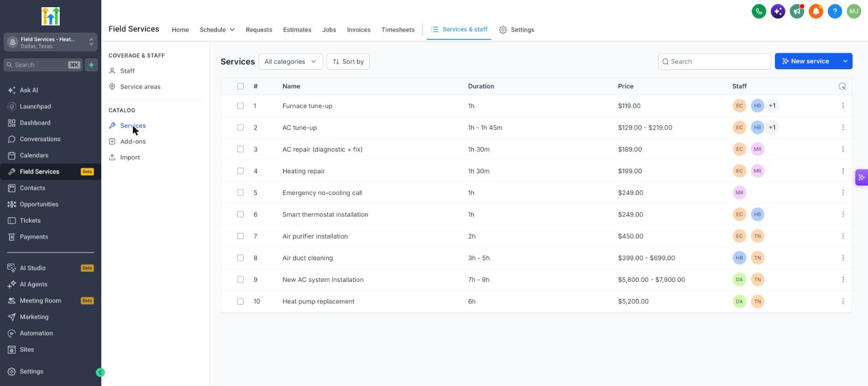Toggle the select-all services checkbox
The image size is (868, 386).
point(240,86)
